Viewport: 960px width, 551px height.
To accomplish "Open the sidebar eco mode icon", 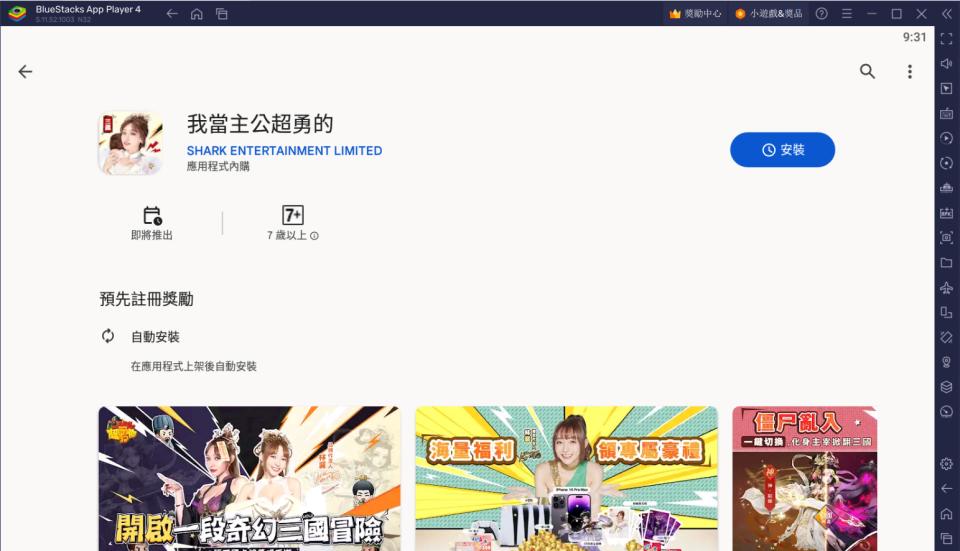I will [947, 187].
